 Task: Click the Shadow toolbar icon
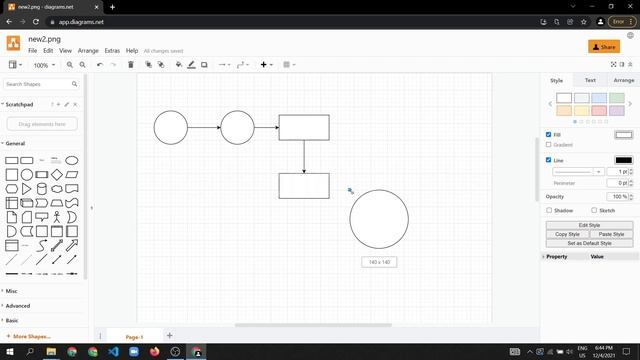[x=204, y=65]
